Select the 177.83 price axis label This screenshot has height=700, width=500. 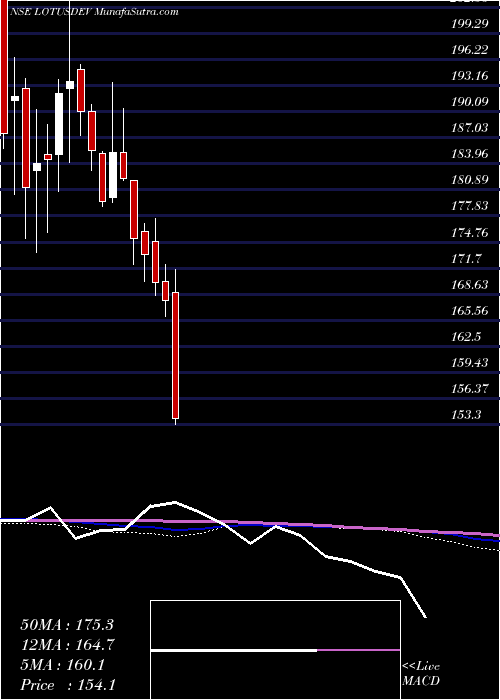click(470, 207)
